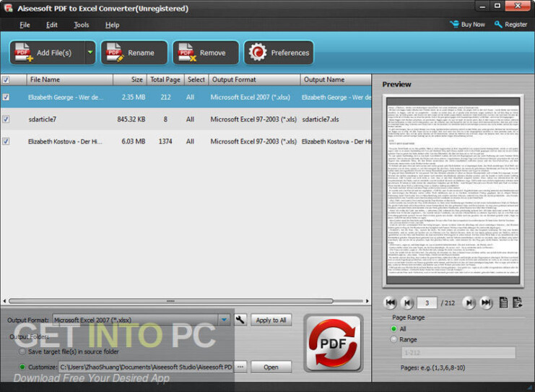Click the Open folder button
535x392 pixels.
click(271, 367)
